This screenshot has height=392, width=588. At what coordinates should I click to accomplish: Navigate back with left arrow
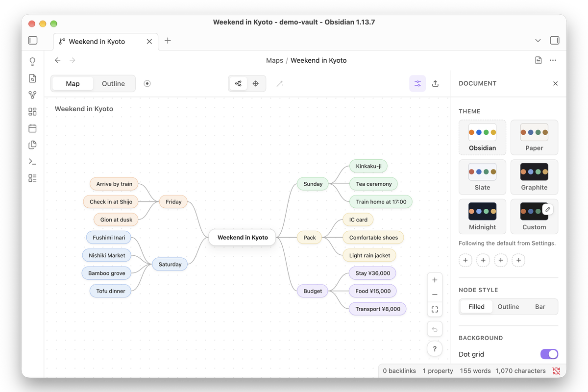coord(58,60)
